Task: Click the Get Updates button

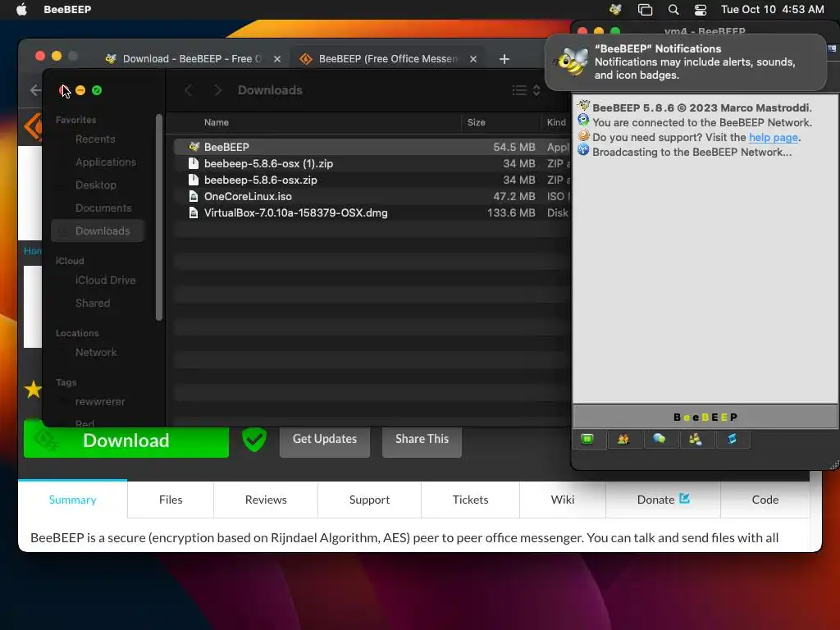Action: (x=325, y=440)
